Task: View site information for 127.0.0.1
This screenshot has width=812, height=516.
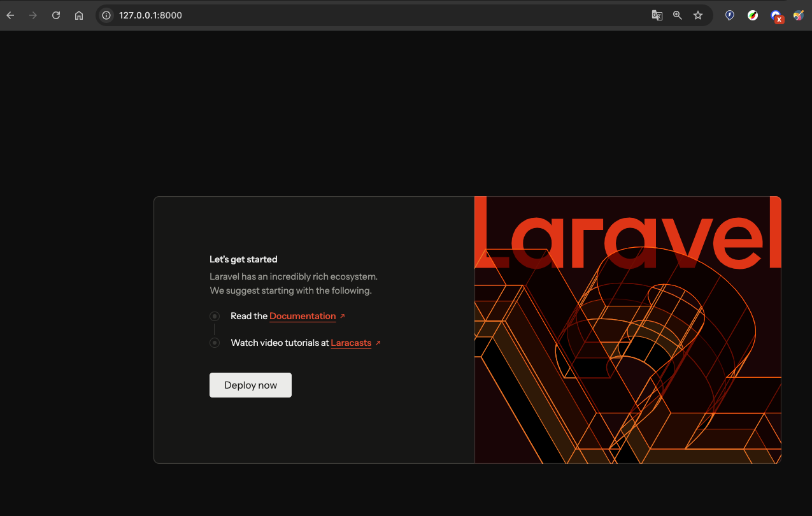Action: click(x=107, y=15)
